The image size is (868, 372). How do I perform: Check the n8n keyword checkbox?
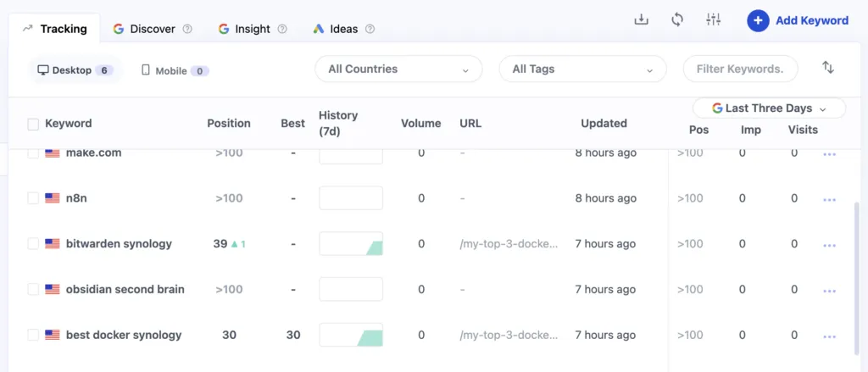[33, 198]
